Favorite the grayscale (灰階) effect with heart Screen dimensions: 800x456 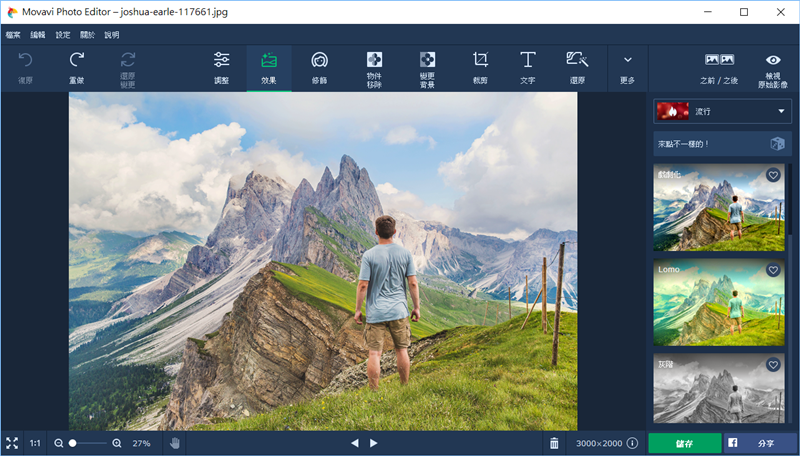coord(773,365)
